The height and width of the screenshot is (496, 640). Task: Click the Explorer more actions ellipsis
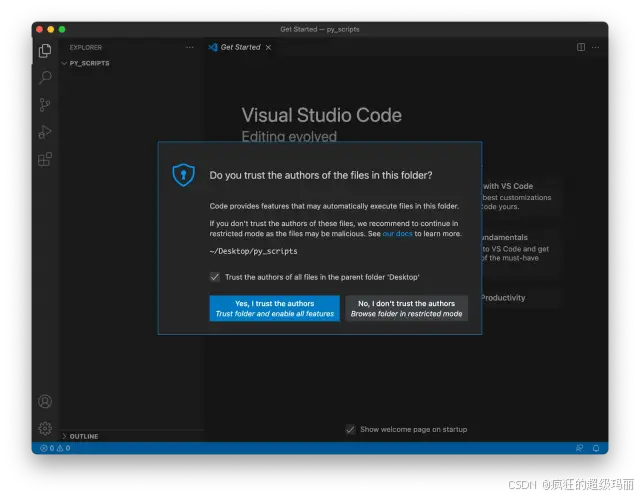coord(189,47)
